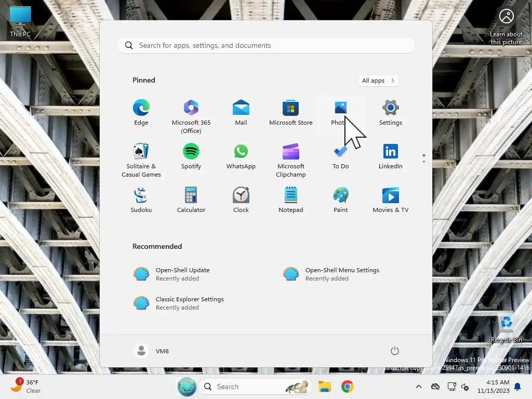Viewport: 532px width, 399px height.
Task: Launch WhatsApp
Action: click(x=241, y=156)
